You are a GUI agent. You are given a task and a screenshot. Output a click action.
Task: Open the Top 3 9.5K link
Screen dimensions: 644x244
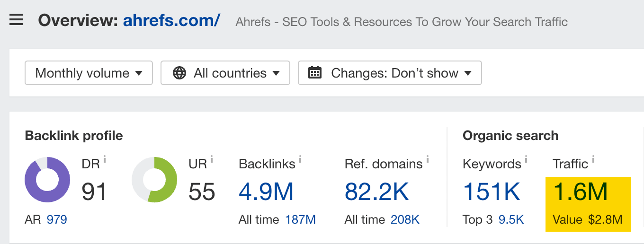point(511,219)
